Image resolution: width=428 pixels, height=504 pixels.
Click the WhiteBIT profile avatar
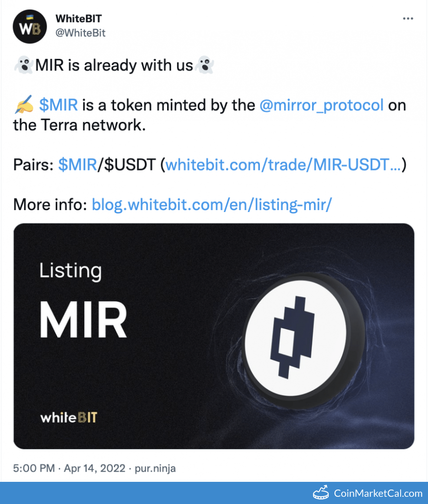pos(30,27)
